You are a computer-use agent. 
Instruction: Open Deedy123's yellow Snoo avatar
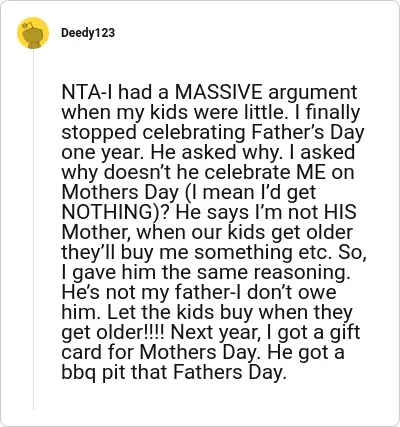33,33
